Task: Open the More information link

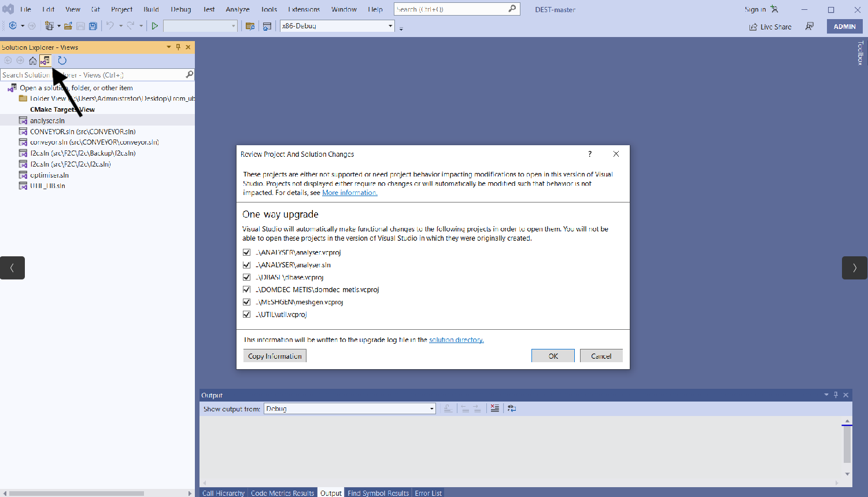Action: coord(350,193)
